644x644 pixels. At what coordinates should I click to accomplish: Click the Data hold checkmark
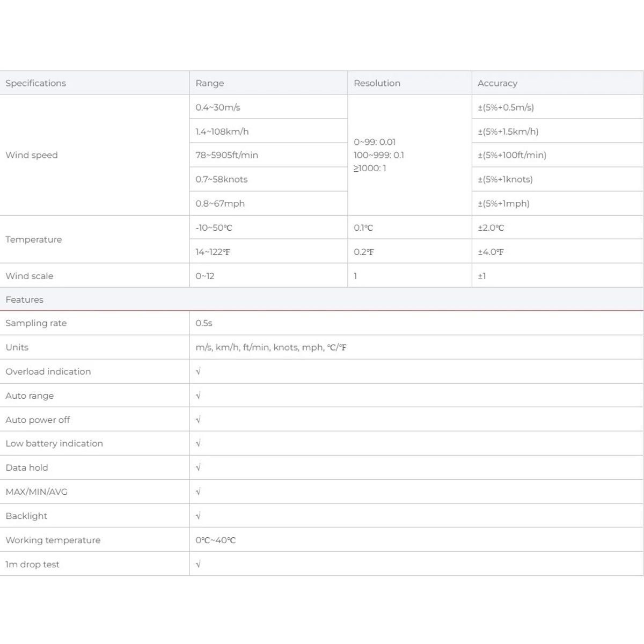(x=198, y=467)
